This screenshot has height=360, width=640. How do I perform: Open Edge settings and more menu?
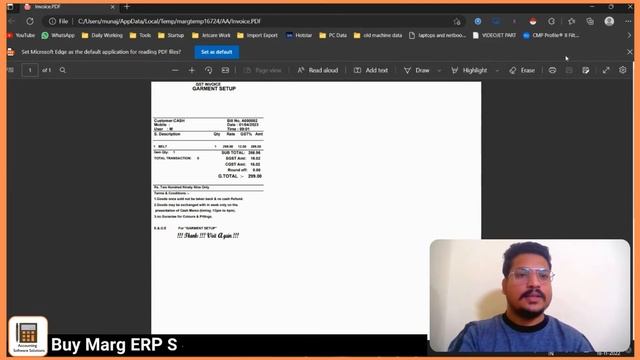(x=628, y=21)
